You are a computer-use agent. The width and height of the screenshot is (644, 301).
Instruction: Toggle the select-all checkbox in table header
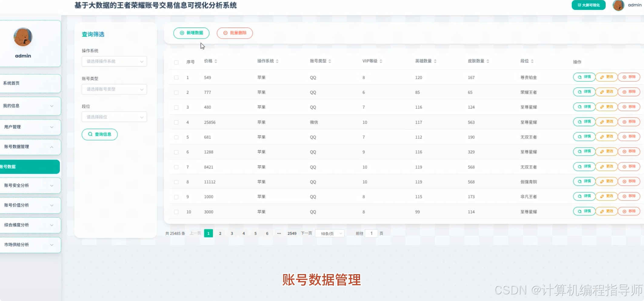(176, 62)
